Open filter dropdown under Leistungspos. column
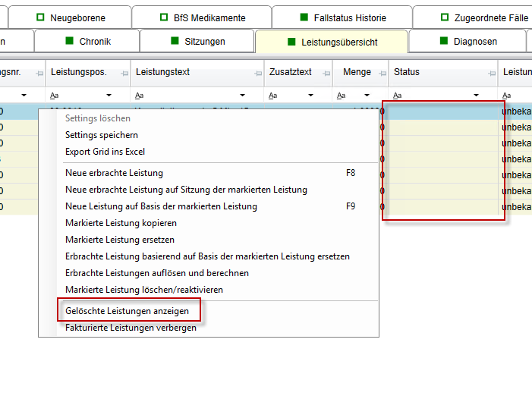 (x=109, y=96)
